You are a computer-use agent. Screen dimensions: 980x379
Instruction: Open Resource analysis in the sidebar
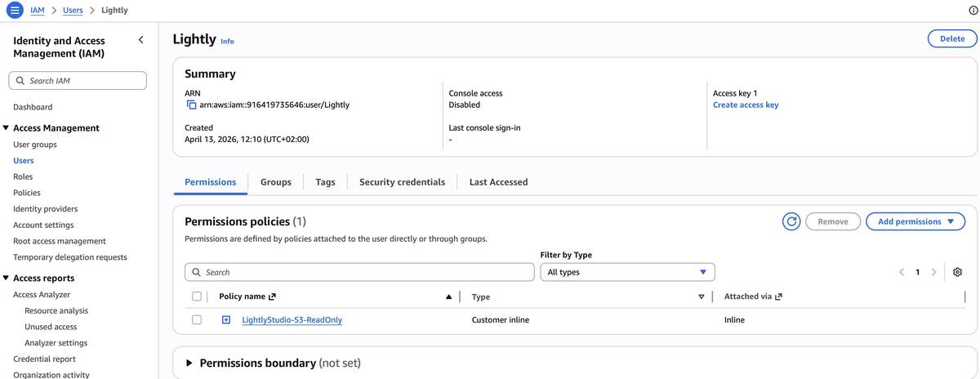tap(56, 311)
